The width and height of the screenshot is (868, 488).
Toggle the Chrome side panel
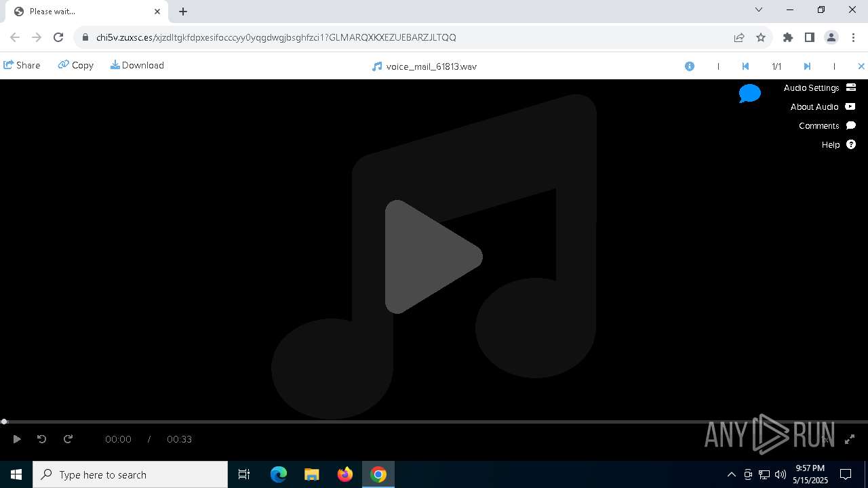click(x=809, y=37)
